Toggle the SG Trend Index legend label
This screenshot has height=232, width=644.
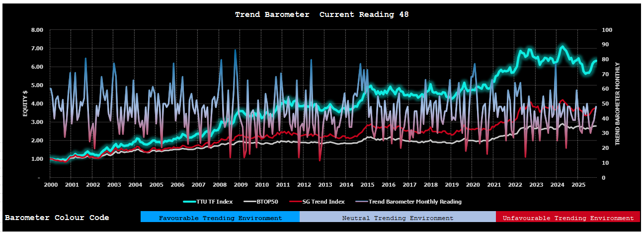pyautogui.click(x=323, y=202)
